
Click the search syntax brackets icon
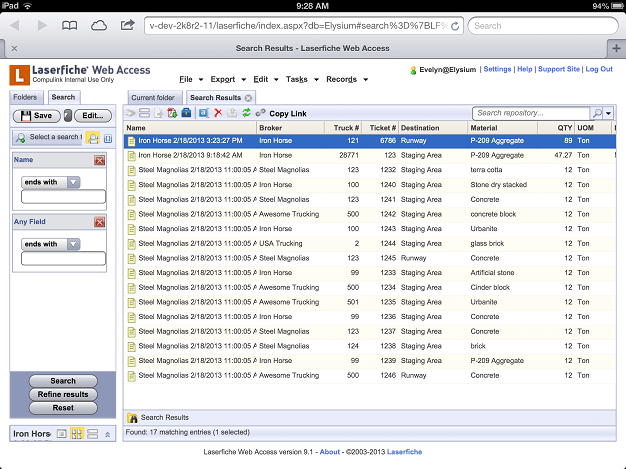pyautogui.click(x=108, y=139)
